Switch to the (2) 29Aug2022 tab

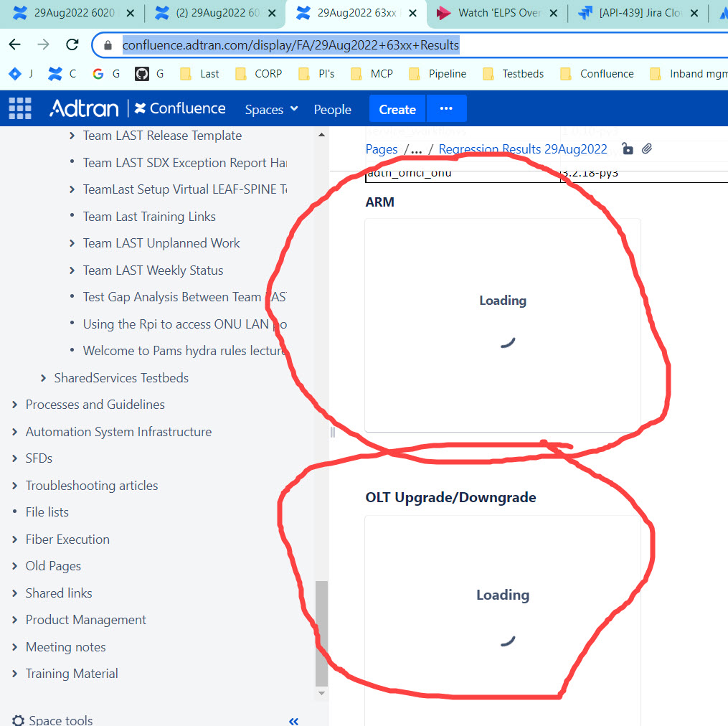point(216,13)
